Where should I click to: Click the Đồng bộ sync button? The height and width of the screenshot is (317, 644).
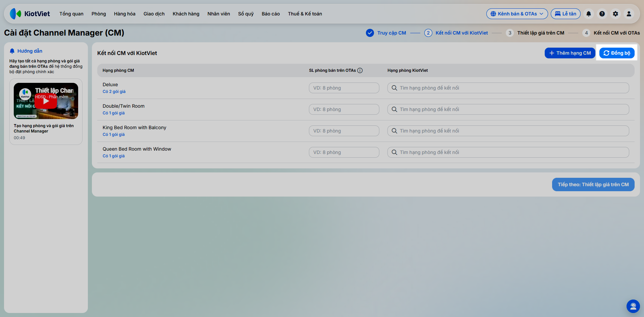coord(617,53)
